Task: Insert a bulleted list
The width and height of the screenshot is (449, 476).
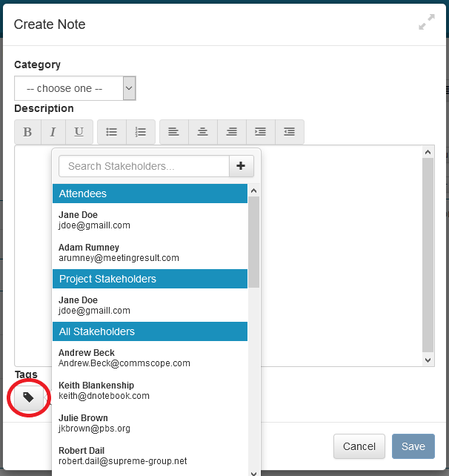Action: [x=112, y=132]
